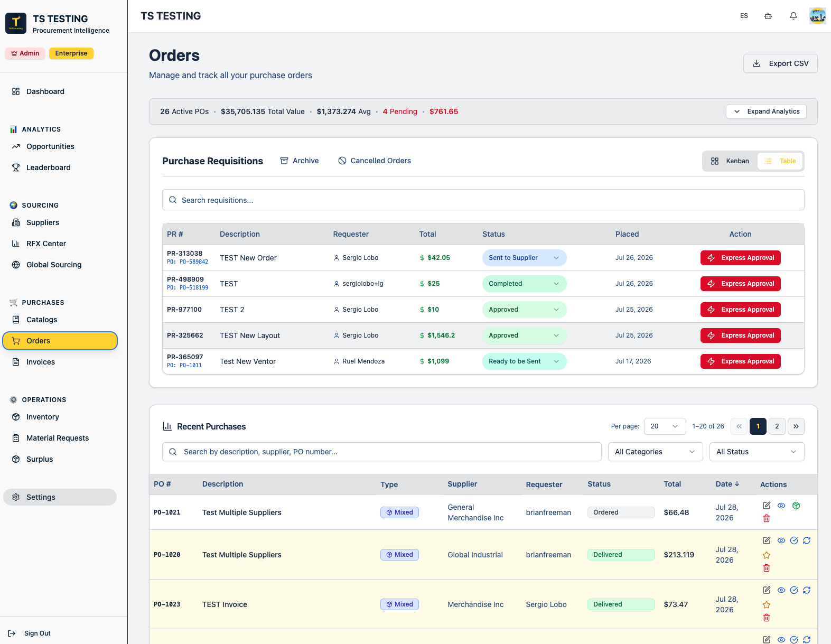View PO-1020 details with the eye icon
This screenshot has height=644, width=831.
781,540
